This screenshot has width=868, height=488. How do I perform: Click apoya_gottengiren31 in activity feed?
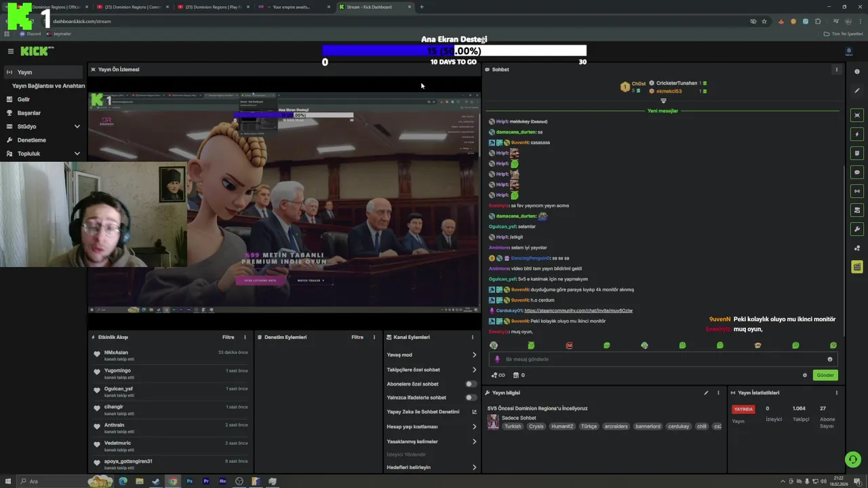tap(128, 461)
